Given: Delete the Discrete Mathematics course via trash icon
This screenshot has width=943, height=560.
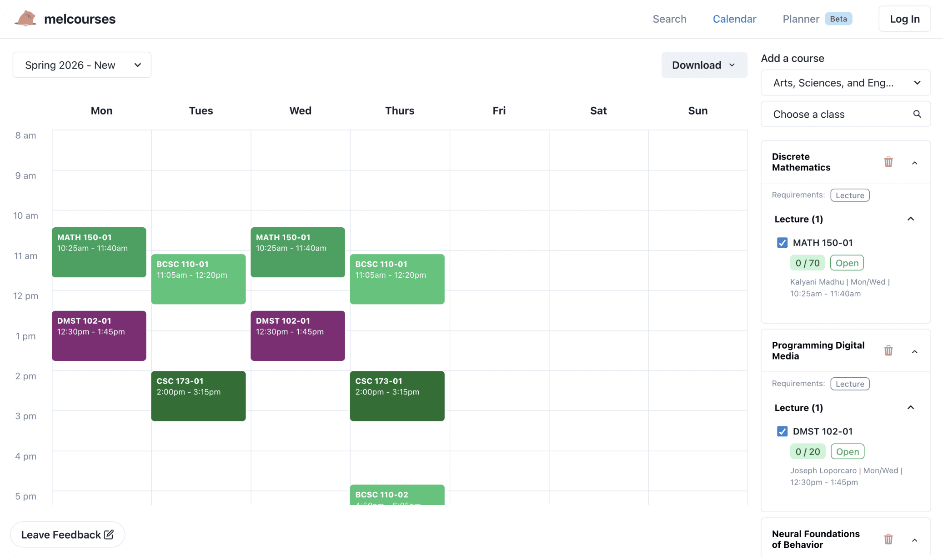Looking at the screenshot, I should pyautogui.click(x=888, y=162).
